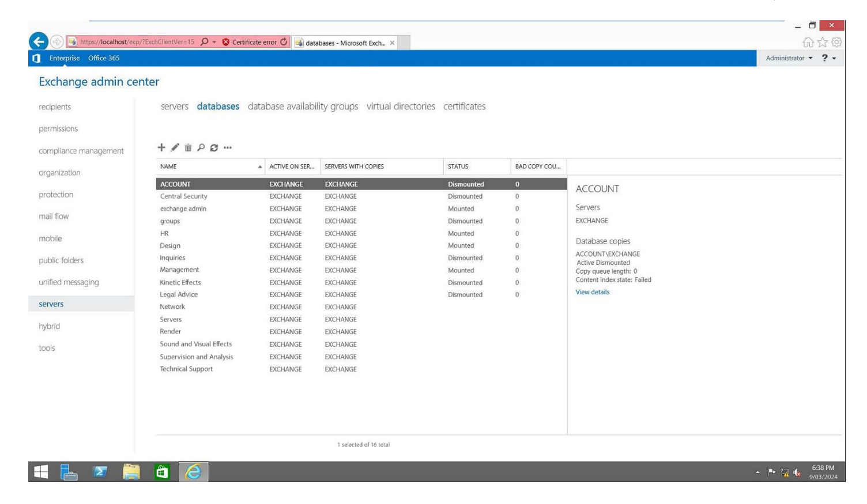Open PowerShell from the Windows taskbar
Screen dimensions: 867x504
point(100,472)
